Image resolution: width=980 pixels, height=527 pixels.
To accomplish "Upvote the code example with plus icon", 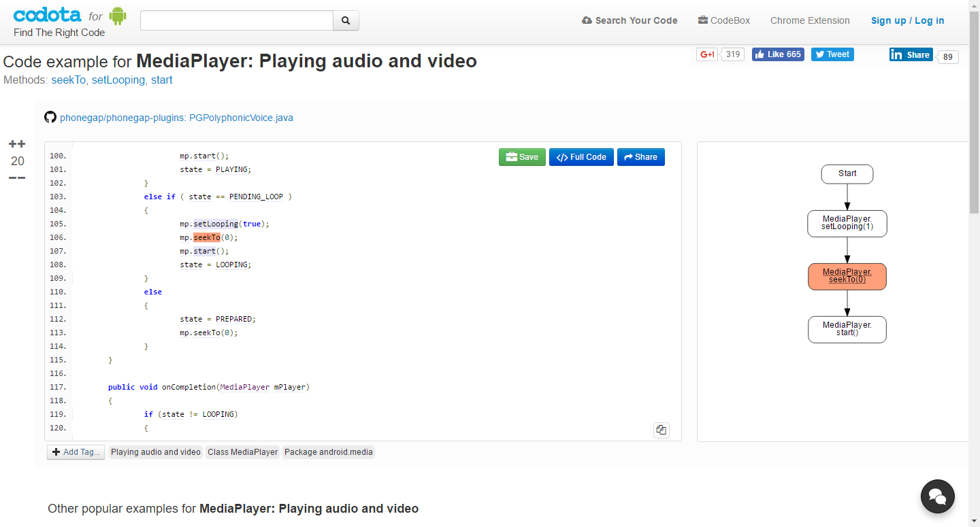I will [x=17, y=144].
